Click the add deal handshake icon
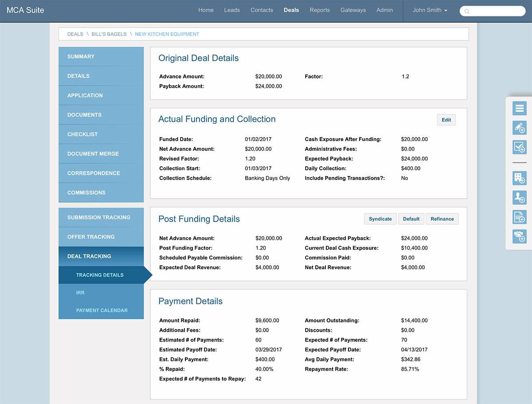This screenshot has height=404, width=532. click(520, 236)
